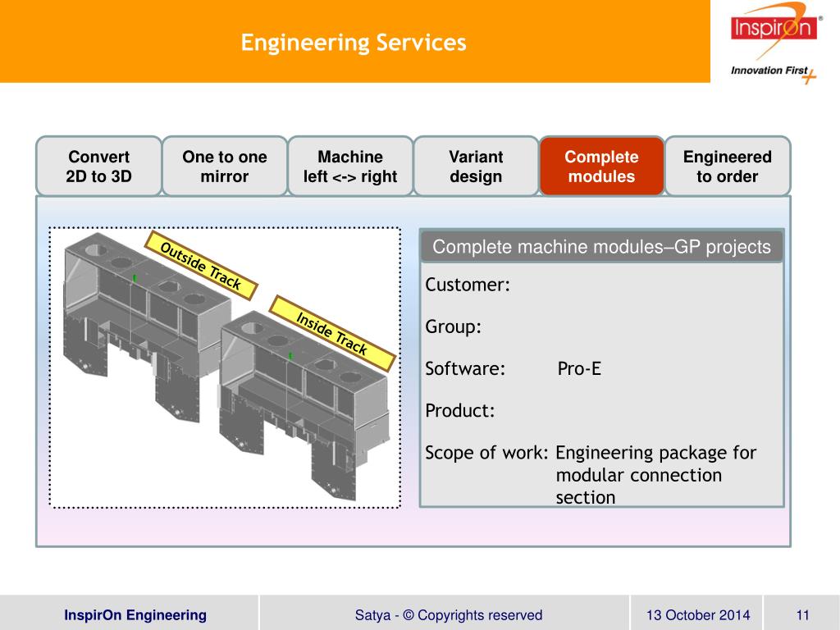Click the Group: label

(453, 326)
